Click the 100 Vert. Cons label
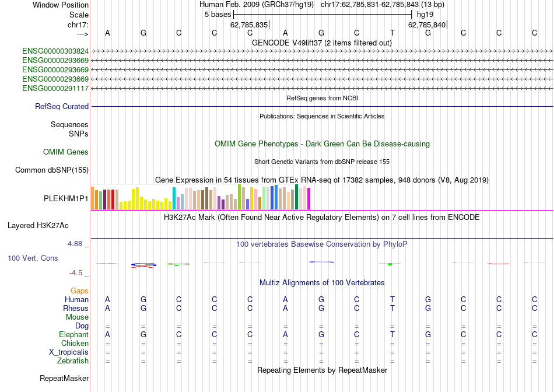The image size is (554, 392). point(33,258)
